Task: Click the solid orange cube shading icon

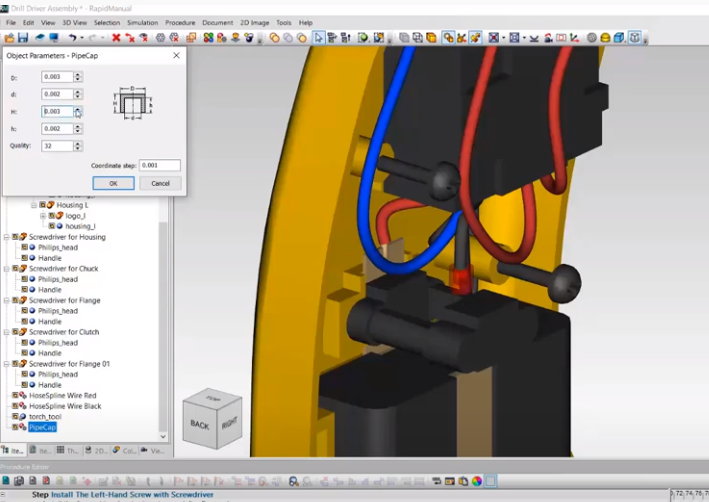Action: (x=431, y=38)
